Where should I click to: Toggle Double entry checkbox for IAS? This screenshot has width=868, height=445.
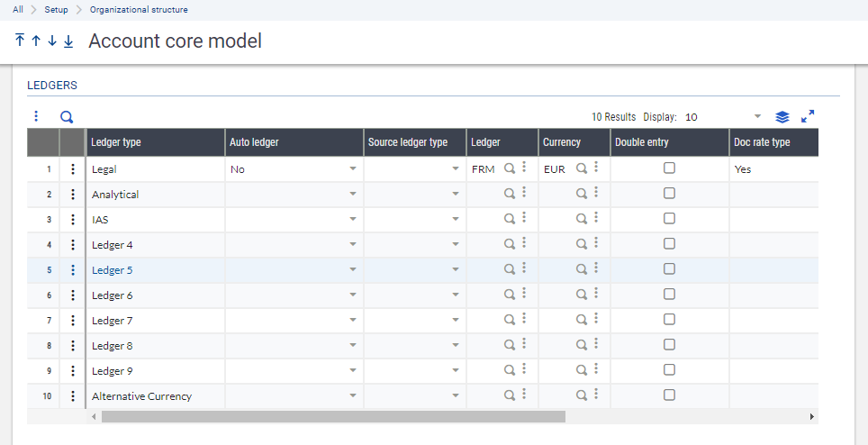point(669,219)
